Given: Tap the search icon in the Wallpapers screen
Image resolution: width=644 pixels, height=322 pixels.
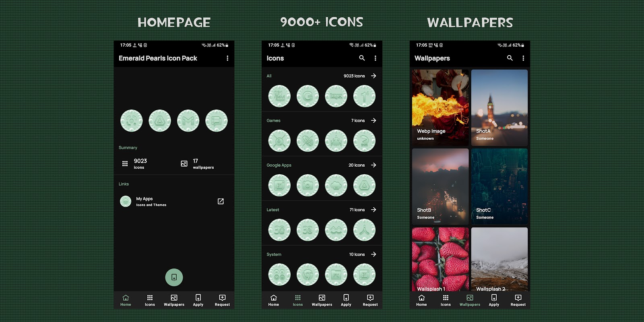Looking at the screenshot, I should tap(510, 58).
